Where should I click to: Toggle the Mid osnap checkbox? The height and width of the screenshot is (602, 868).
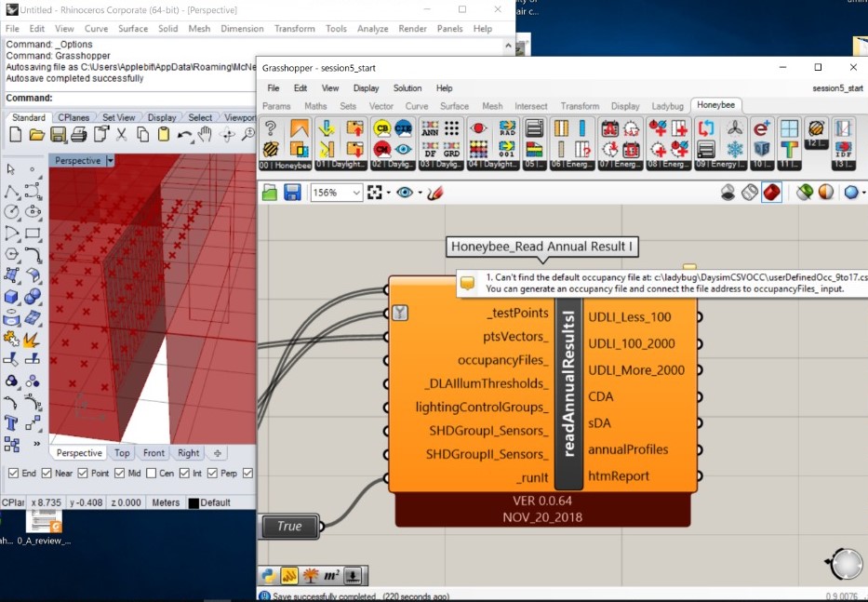(120, 473)
